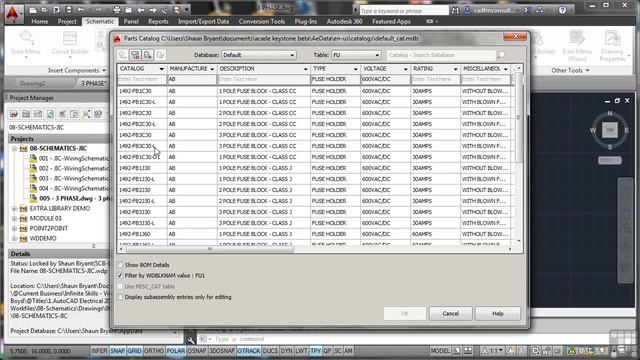Click the third toolbar icon in Parts Catalog

pyautogui.click(x=148, y=55)
